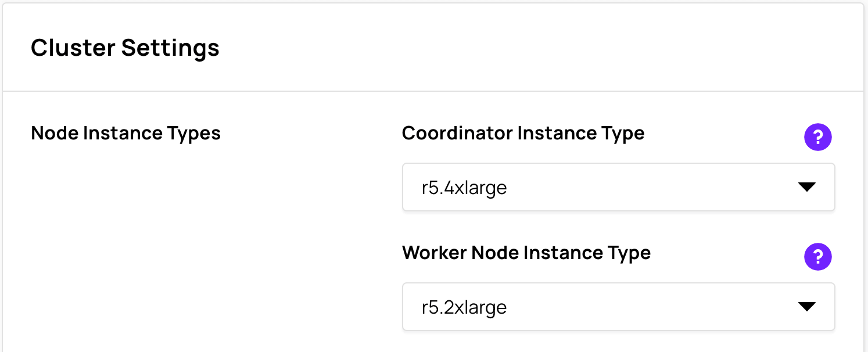Click the arrow on the r5.4xlarge dropdown
This screenshot has width=868, height=352.
pyautogui.click(x=807, y=187)
